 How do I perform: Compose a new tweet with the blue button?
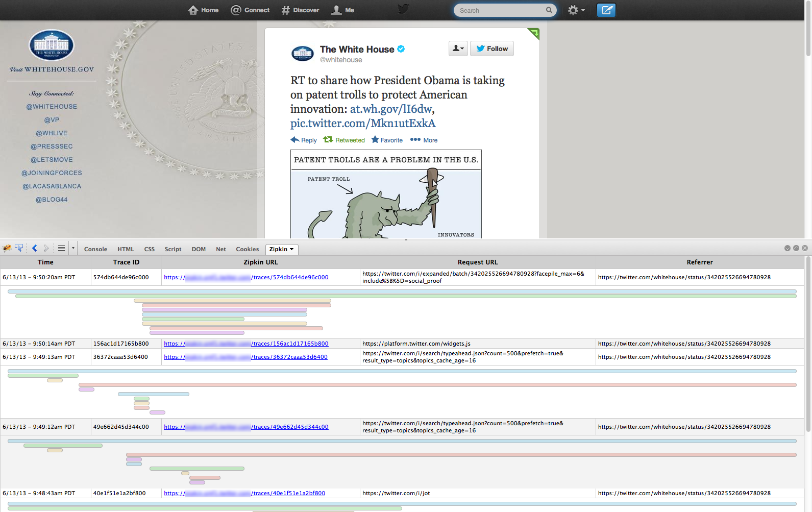point(606,10)
